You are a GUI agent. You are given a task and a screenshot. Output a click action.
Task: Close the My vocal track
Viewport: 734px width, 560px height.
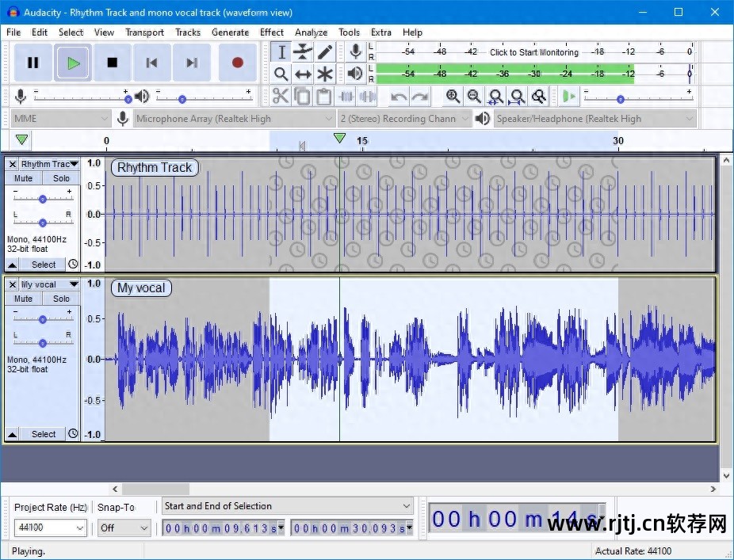click(x=12, y=284)
